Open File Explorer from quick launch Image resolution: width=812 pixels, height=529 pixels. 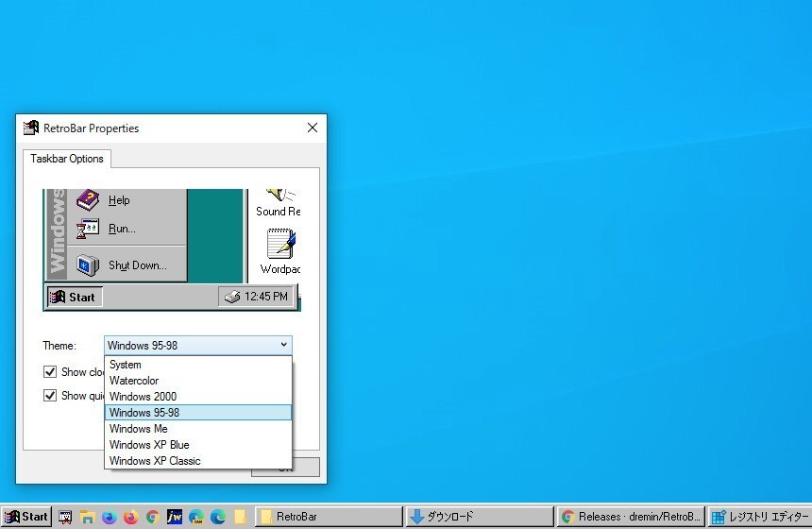[87, 517]
